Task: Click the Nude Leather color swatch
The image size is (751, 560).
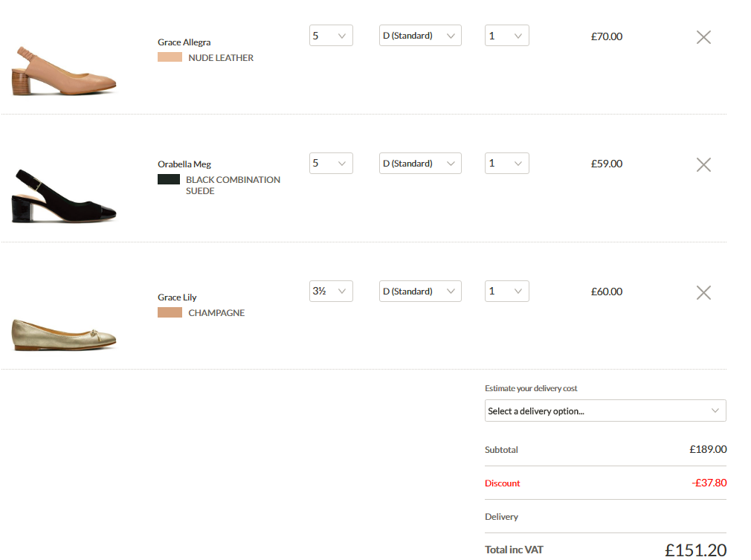Action: click(170, 57)
